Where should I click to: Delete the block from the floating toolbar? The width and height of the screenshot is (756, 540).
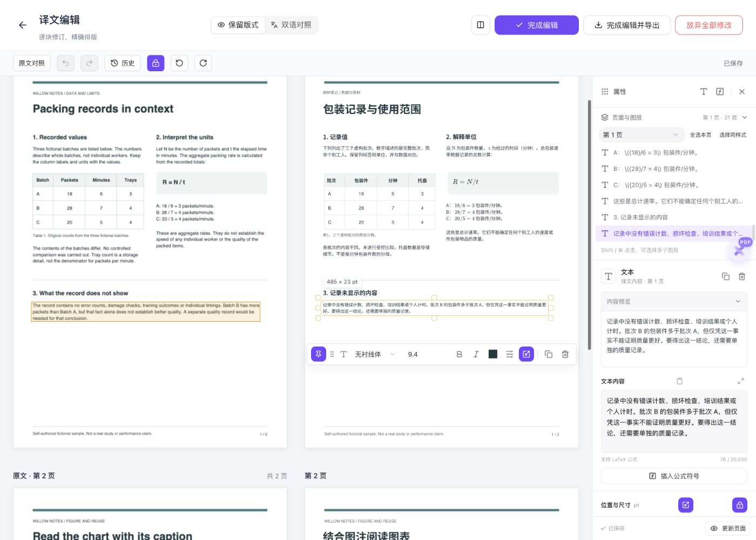tap(565, 354)
